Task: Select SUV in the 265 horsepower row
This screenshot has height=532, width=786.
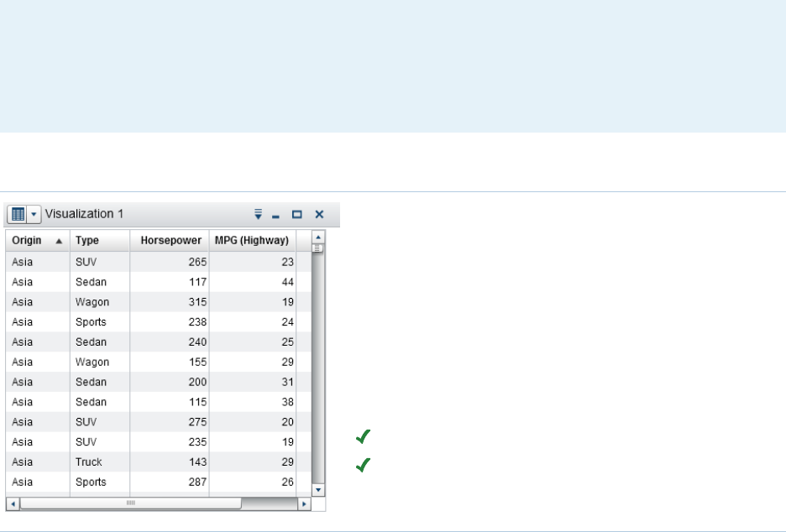Action: point(86,262)
